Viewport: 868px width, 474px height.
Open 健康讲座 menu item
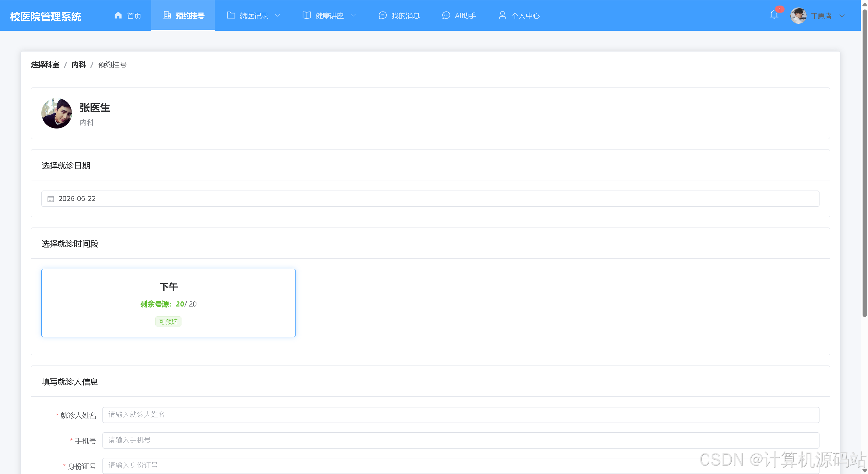328,16
